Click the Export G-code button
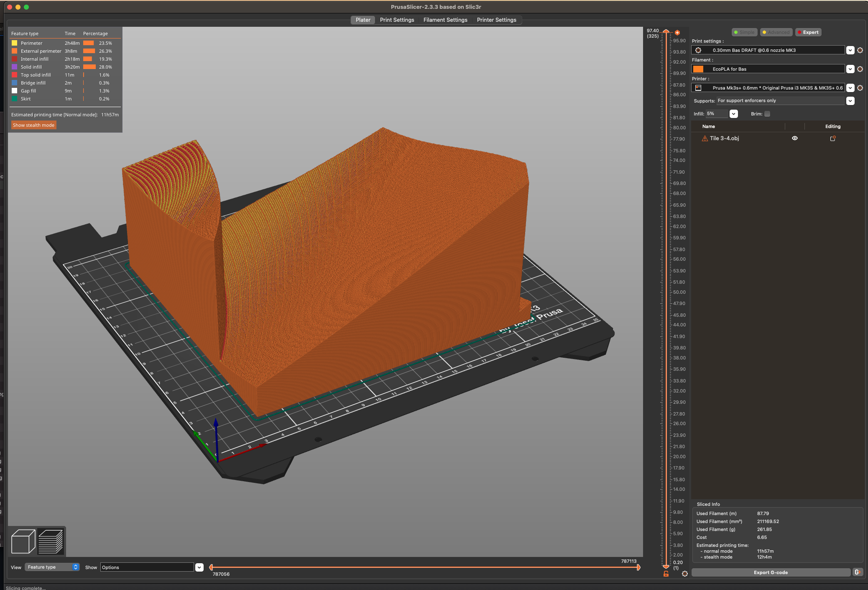 coord(771,572)
